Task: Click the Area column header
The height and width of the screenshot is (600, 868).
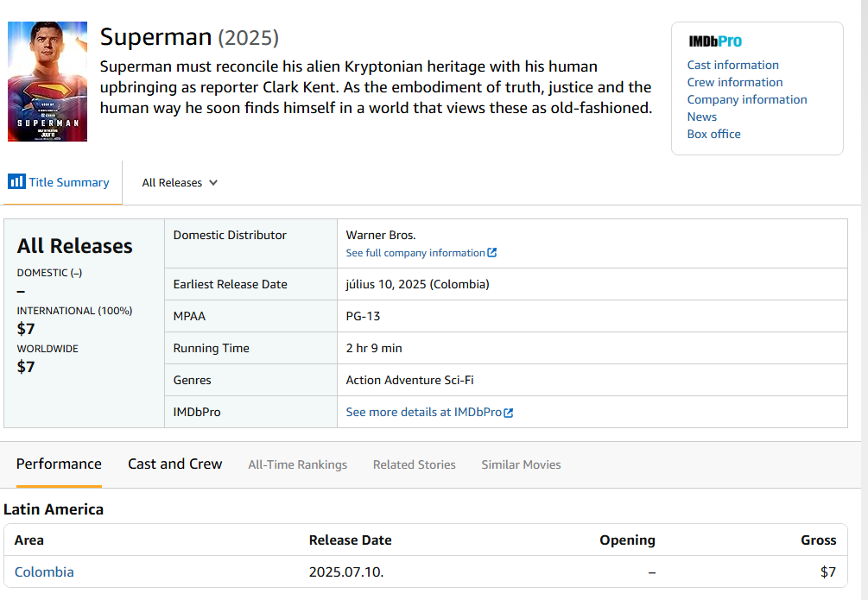Action: tap(29, 540)
